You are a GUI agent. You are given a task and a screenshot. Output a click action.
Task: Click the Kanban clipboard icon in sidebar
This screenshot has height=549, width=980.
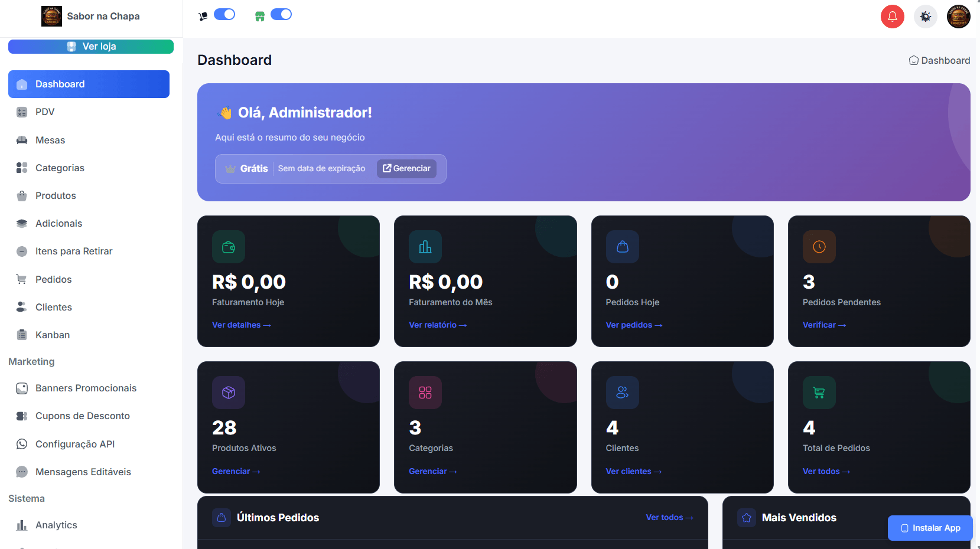point(22,335)
